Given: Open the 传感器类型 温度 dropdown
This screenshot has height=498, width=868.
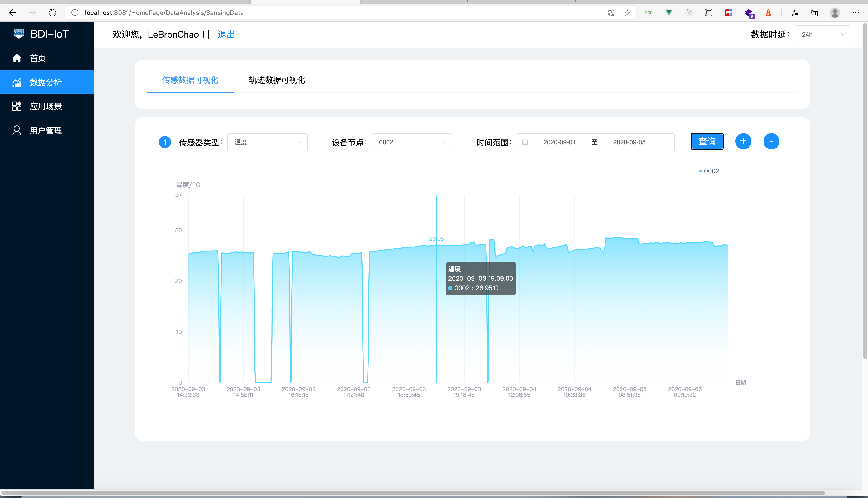Looking at the screenshot, I should (x=267, y=142).
